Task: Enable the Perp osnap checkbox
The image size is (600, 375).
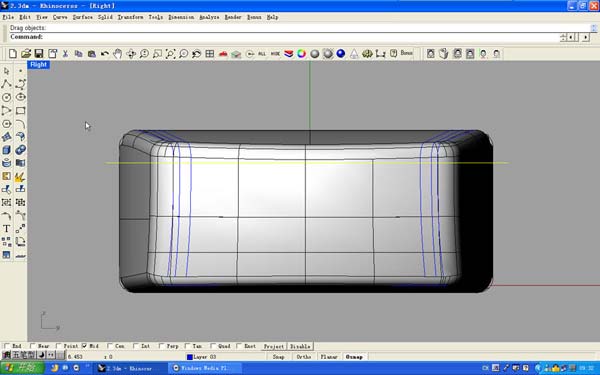Action: point(161,346)
